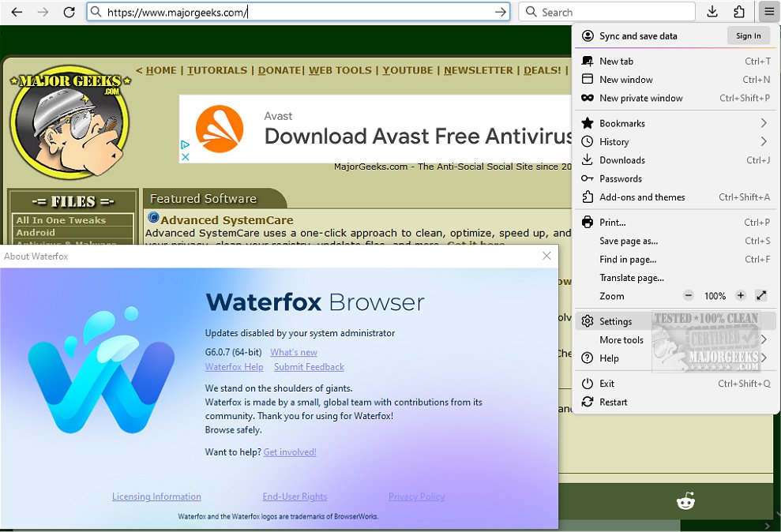The width and height of the screenshot is (781, 532).
Task: Click the Restart icon in the menu
Action: point(588,402)
